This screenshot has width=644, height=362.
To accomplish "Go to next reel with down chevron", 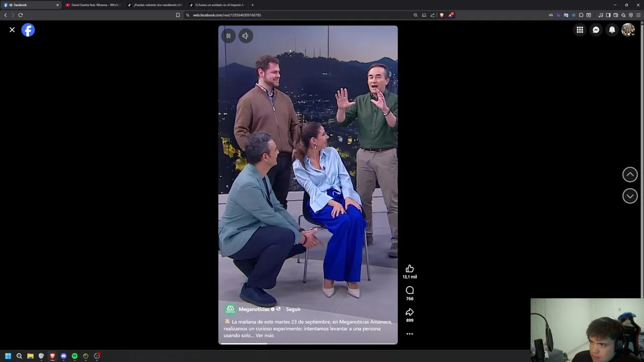I will pyautogui.click(x=630, y=196).
